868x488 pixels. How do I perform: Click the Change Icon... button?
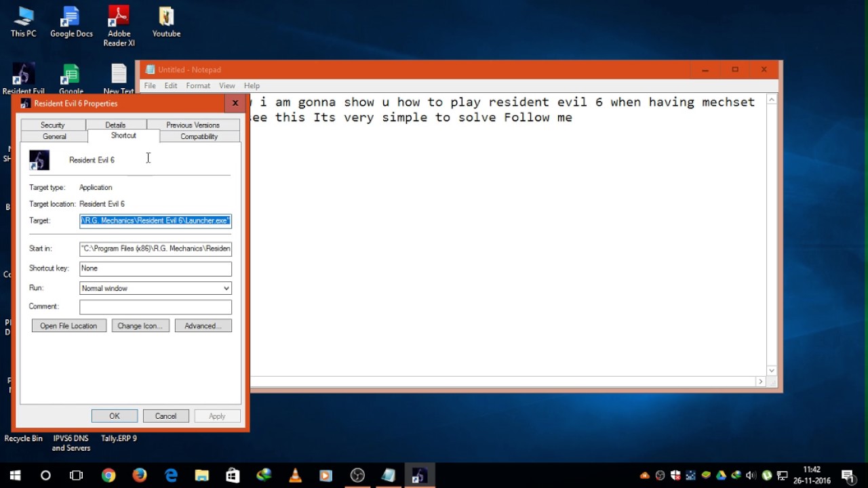pyautogui.click(x=140, y=326)
